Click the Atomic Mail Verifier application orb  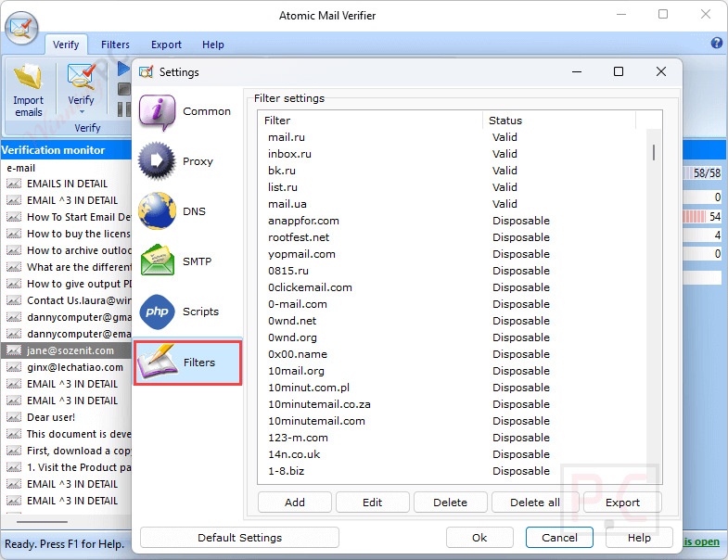[21, 28]
